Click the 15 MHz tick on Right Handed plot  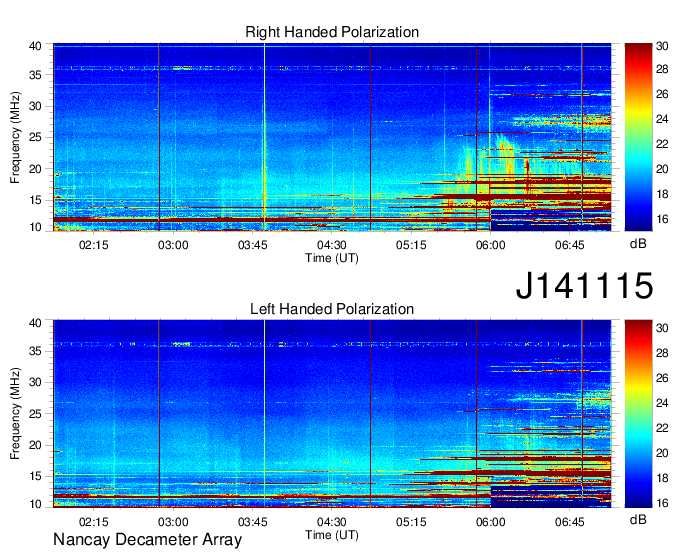pos(35,200)
